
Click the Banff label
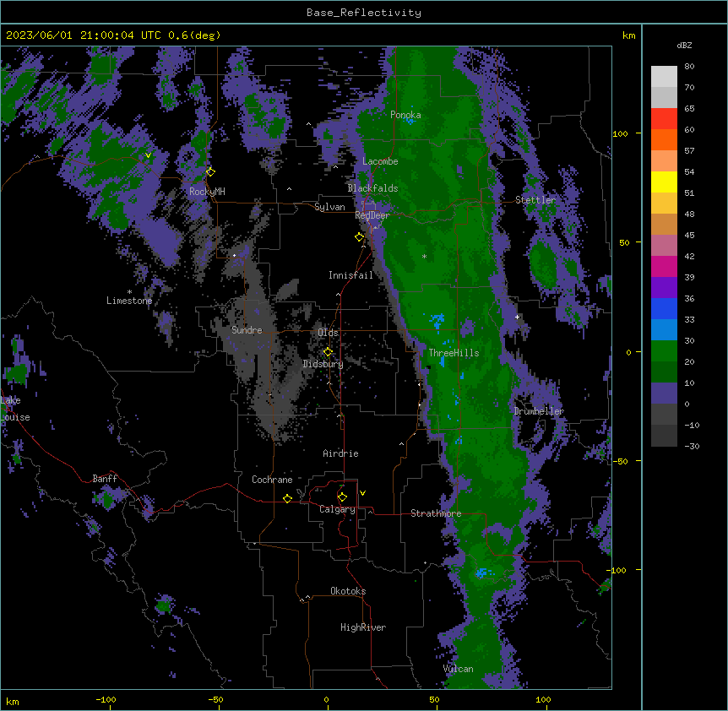pyautogui.click(x=105, y=479)
